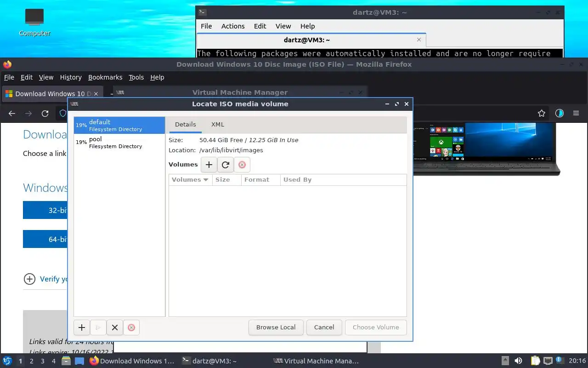Open Firefox File menu
Screen dimensions: 588x368
click(x=9, y=77)
